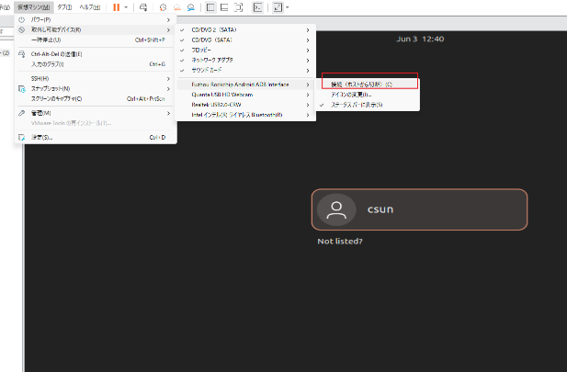The height and width of the screenshot is (372, 567).
Task: Toggle the floppy device entry checkmark
Action: click(x=182, y=50)
